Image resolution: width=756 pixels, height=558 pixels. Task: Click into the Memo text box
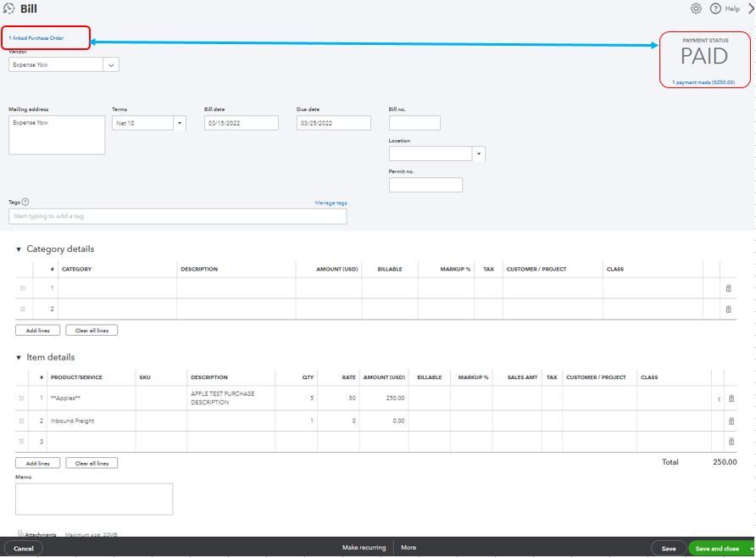[x=93, y=499]
